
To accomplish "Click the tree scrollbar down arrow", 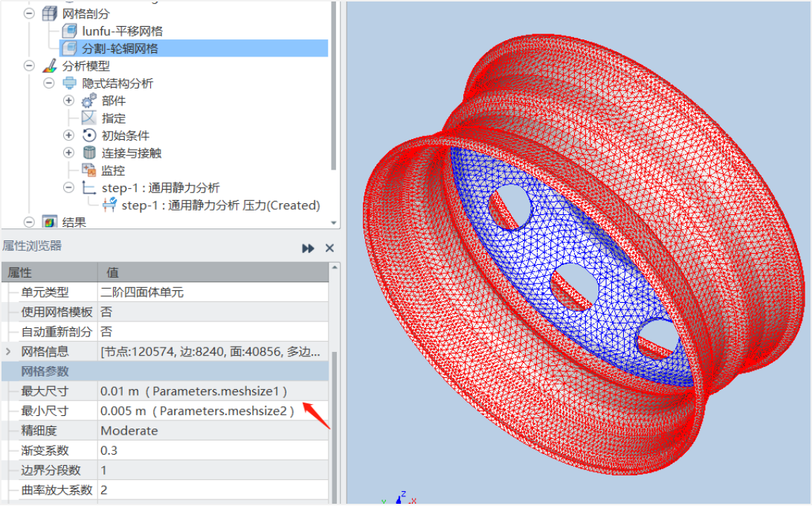I will coord(333,222).
